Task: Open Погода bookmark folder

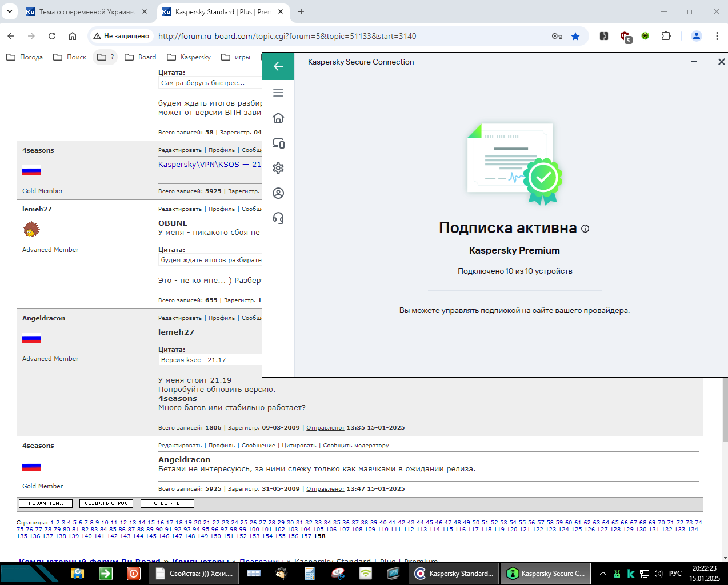Action: (25, 57)
